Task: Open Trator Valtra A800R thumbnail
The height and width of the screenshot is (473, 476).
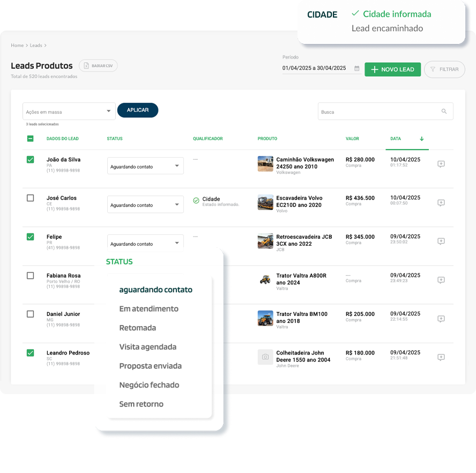Action: 265,279
